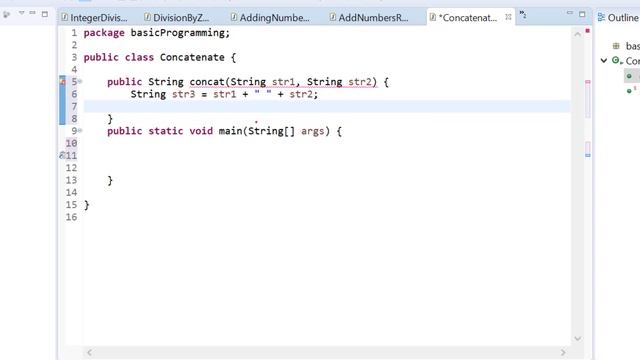Viewport: 640px width, 360px height.
Task: Collapse the main method fold at line 9
Action: [x=80, y=131]
